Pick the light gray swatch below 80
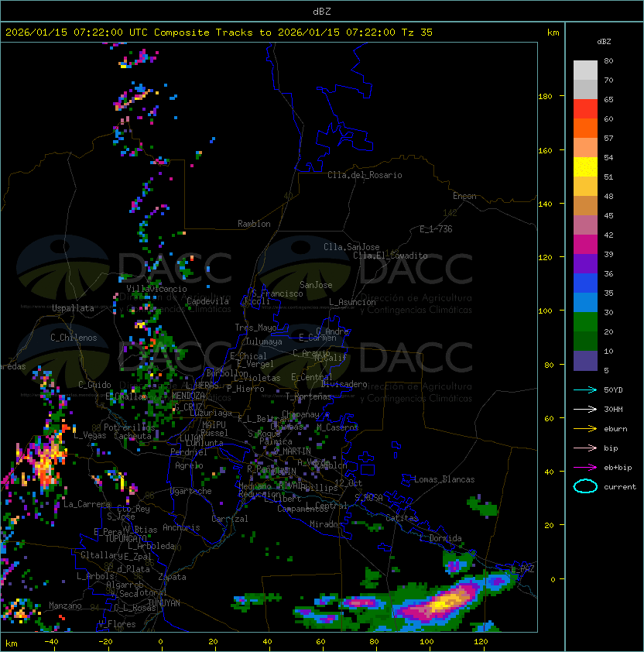The height and width of the screenshot is (652, 644). pyautogui.click(x=585, y=70)
